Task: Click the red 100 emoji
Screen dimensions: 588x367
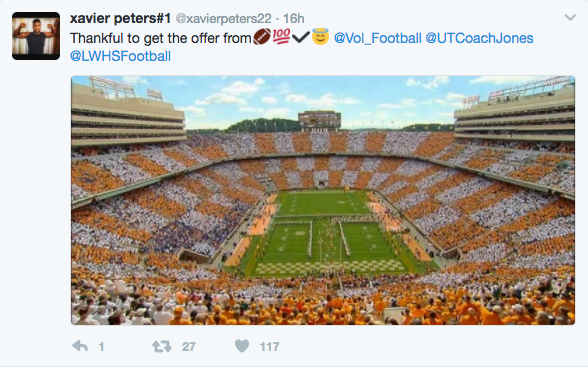Action: pyautogui.click(x=281, y=36)
